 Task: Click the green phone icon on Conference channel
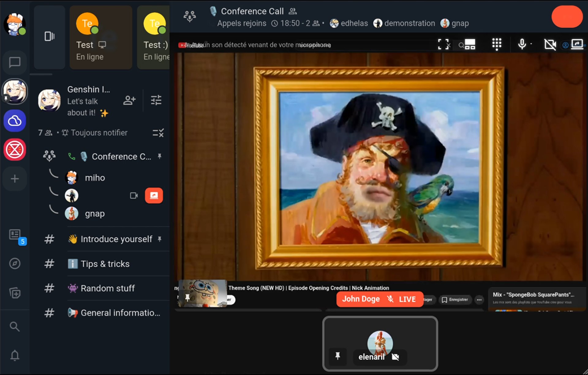(71, 157)
